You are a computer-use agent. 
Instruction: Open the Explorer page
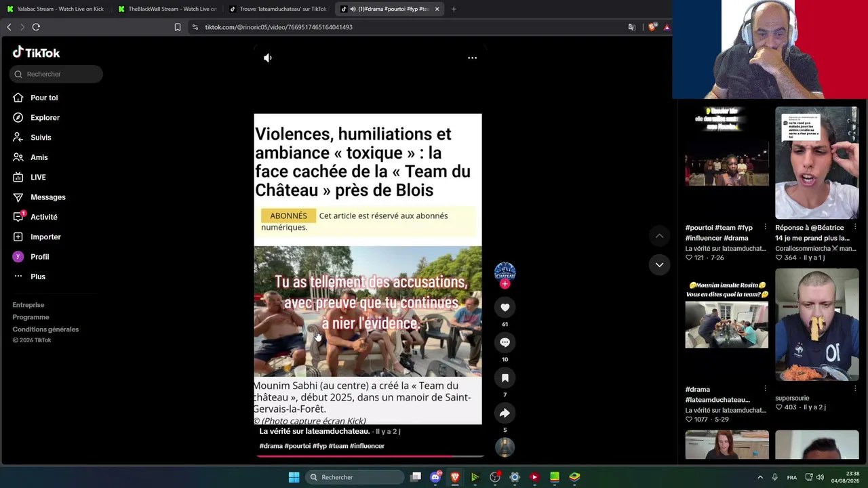click(x=45, y=117)
